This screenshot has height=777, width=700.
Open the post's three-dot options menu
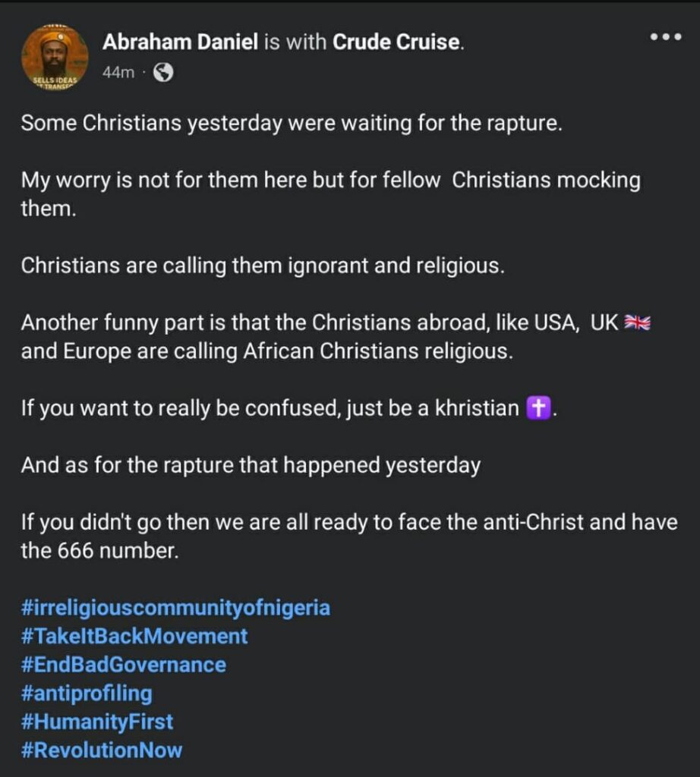click(666, 37)
